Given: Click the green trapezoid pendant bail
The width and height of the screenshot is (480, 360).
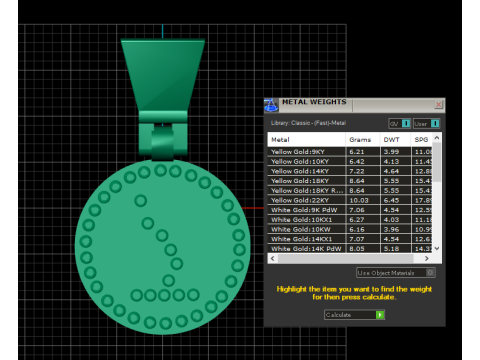Looking at the screenshot, I should (x=163, y=75).
